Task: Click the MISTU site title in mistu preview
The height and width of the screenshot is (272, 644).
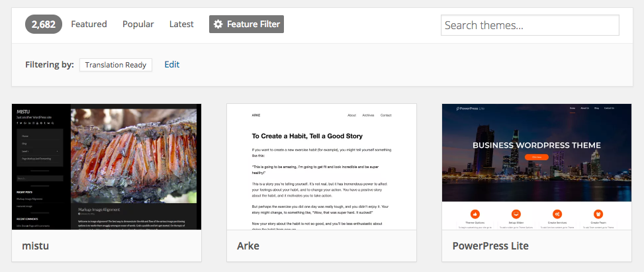Action: pos(23,111)
